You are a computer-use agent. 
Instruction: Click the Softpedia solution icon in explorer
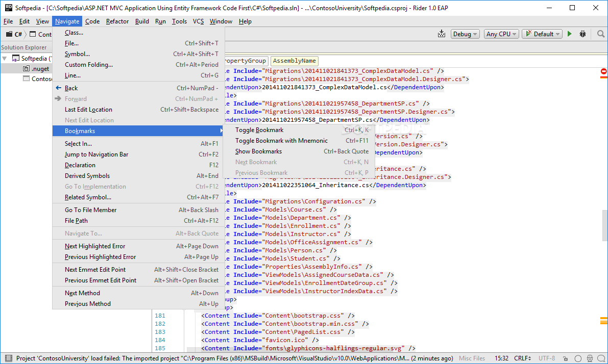[x=15, y=59]
